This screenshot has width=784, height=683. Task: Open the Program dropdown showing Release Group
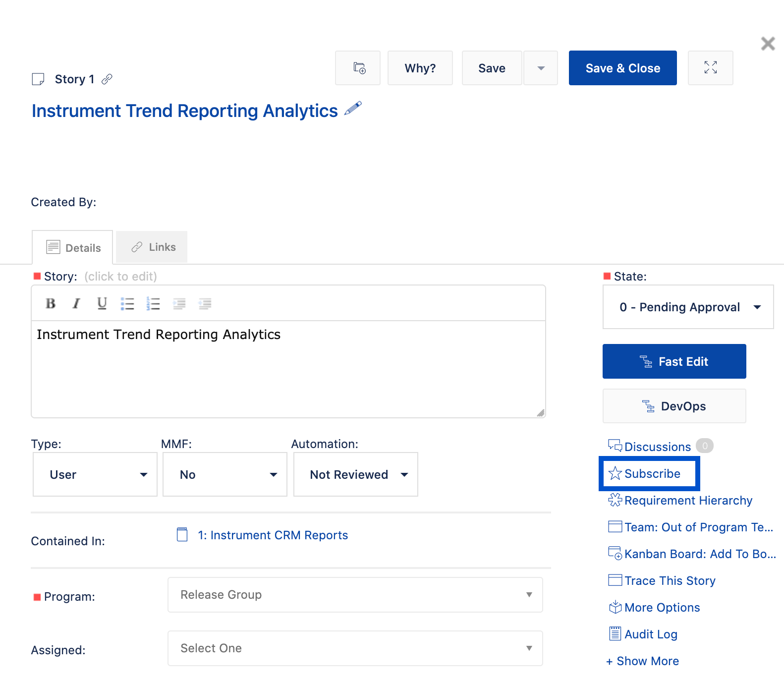[355, 595]
